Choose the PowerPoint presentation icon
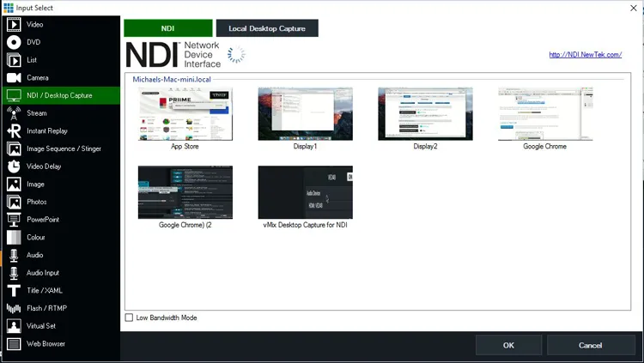 pos(14,220)
